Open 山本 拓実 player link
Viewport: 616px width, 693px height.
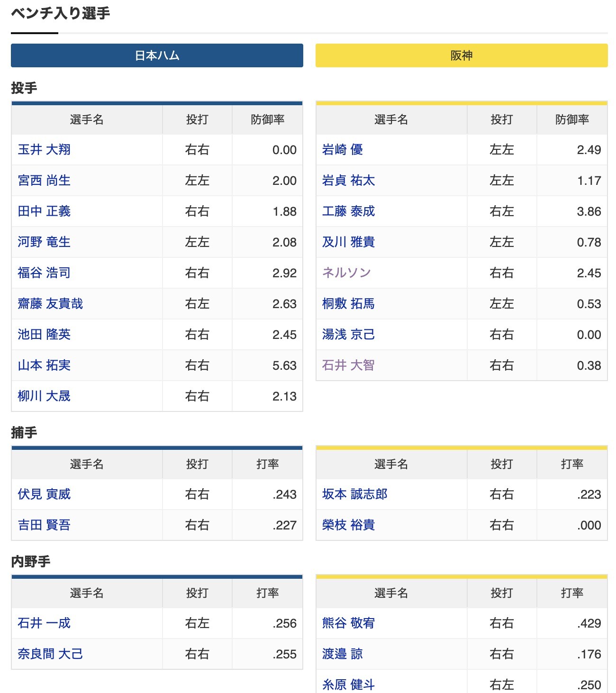(44, 365)
